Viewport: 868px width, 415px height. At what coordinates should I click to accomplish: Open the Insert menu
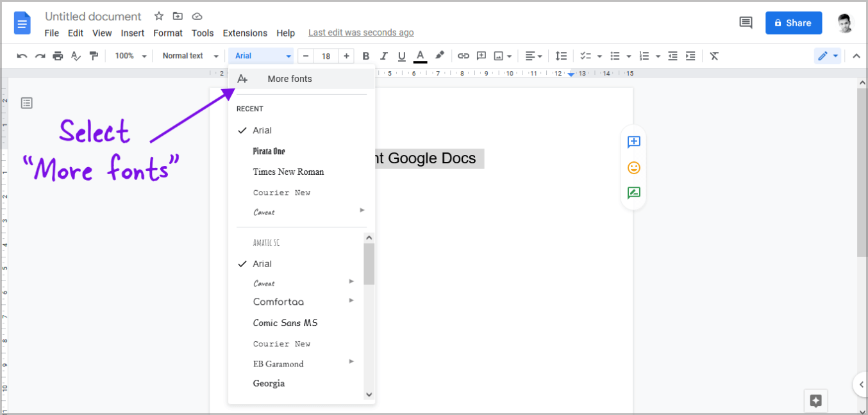[133, 33]
